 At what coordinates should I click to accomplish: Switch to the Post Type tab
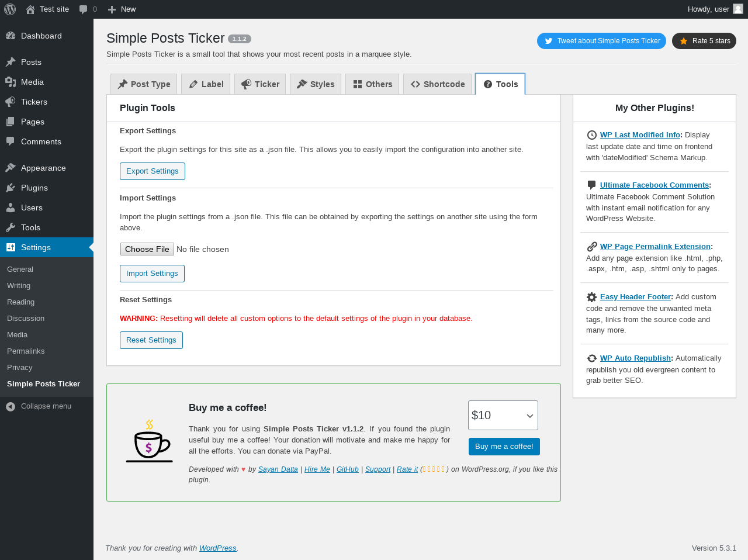pos(144,84)
